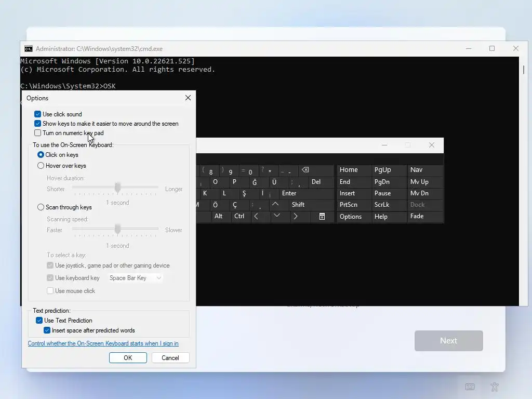Screen dimensions: 532x399
Task: Close the On-Screen Keyboard window
Action: [432, 145]
